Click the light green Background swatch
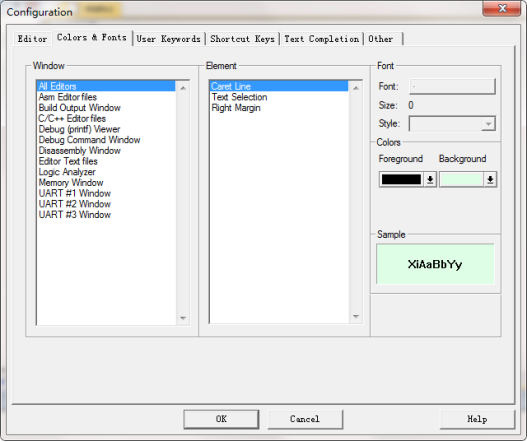527x442 pixels. click(461, 179)
